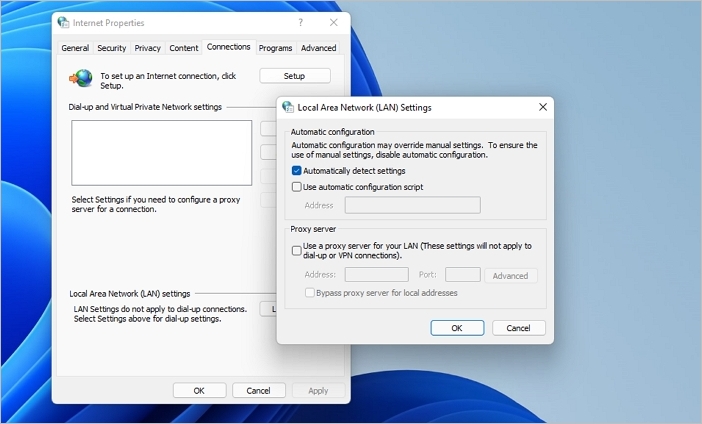
Task: Close the Internet Properties window
Action: pos(334,23)
